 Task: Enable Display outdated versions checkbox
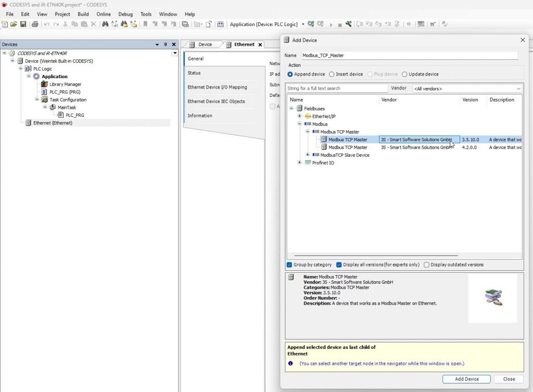pyautogui.click(x=426, y=264)
